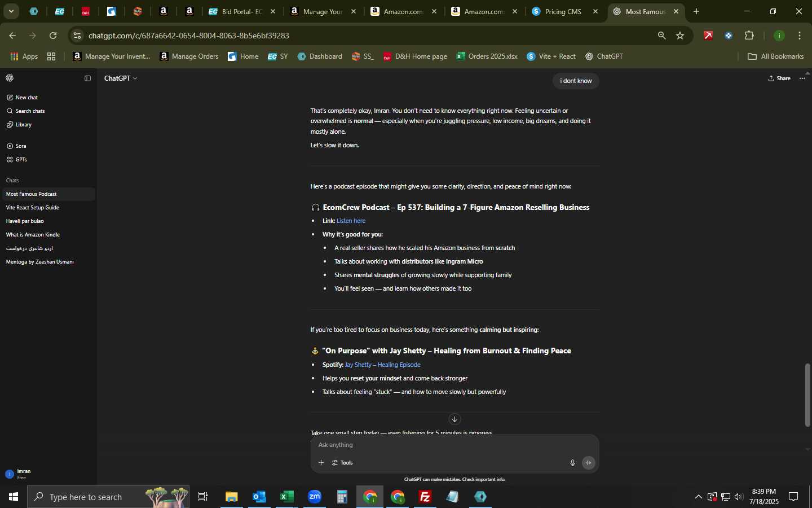The height and width of the screenshot is (508, 812).
Task: Jump to bottom with the down arrow
Action: point(454,419)
